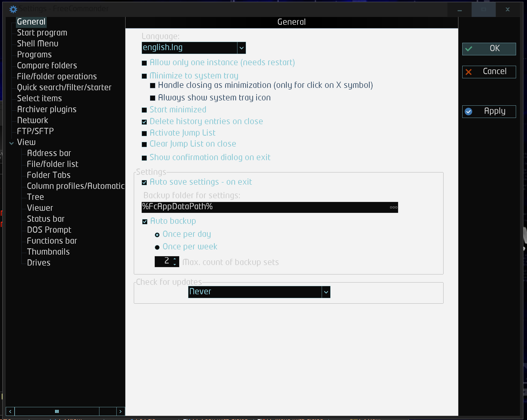Viewport: 527px width, 420px height.
Task: Open the Check for updates dropdown
Action: (326, 292)
